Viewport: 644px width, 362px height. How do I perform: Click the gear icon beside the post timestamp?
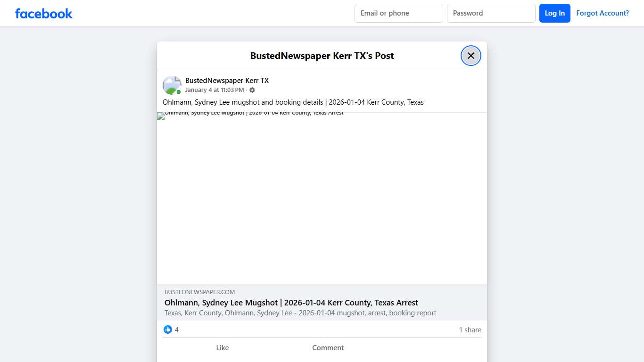tap(252, 90)
